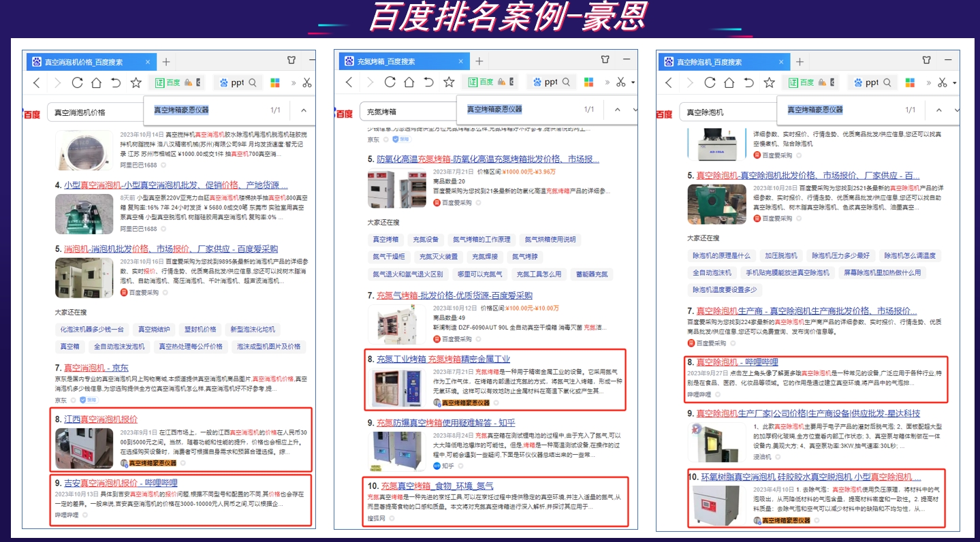
Task: Star the 充氮烤箱 search page as favorite
Action: tap(449, 82)
